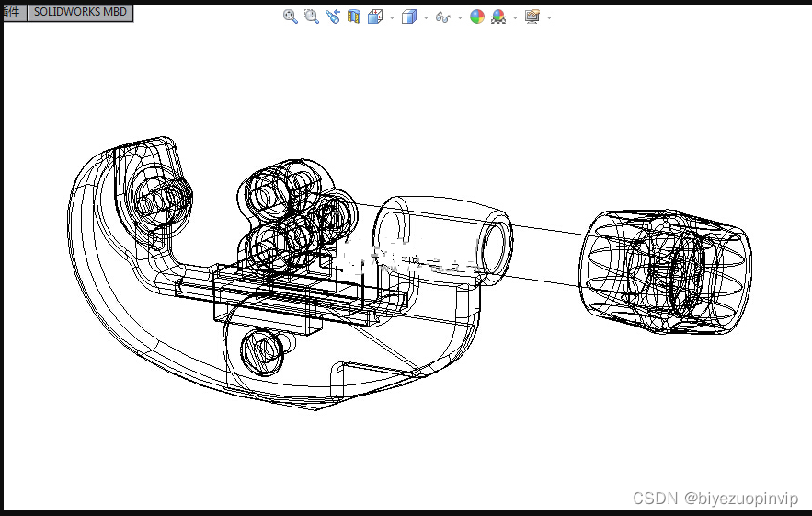
Task: Open Edit Appearance color ball
Action: [x=476, y=17]
